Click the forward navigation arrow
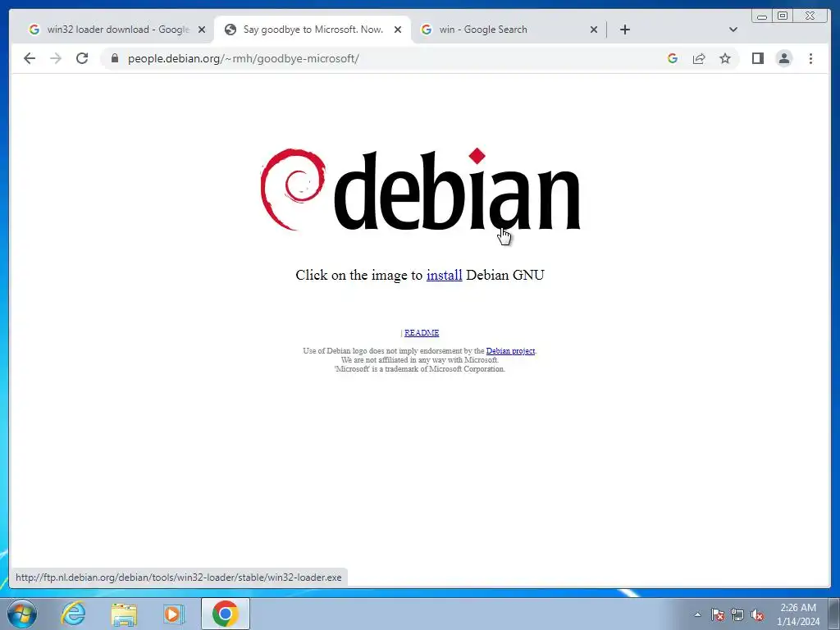Image resolution: width=840 pixels, height=630 pixels. [56, 58]
